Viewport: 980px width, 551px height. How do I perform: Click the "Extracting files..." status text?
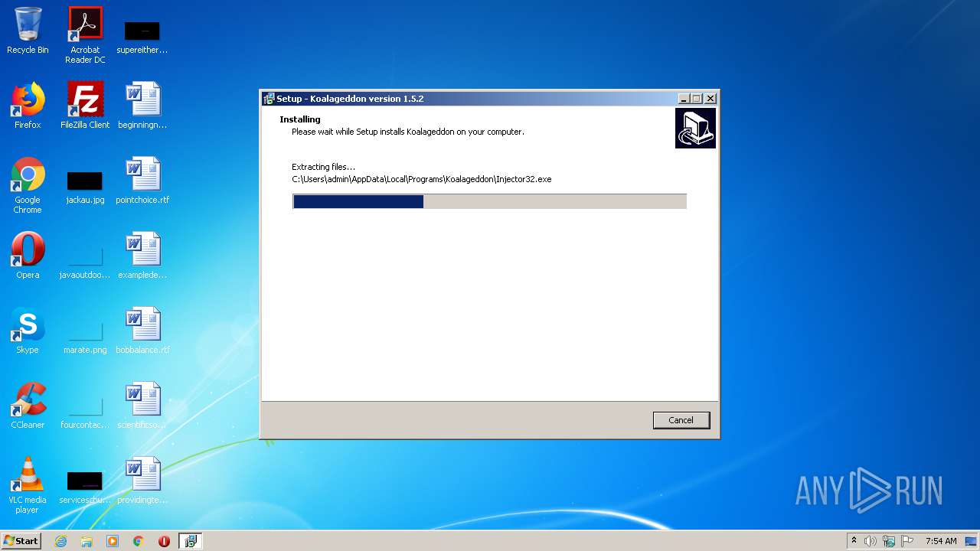(323, 167)
